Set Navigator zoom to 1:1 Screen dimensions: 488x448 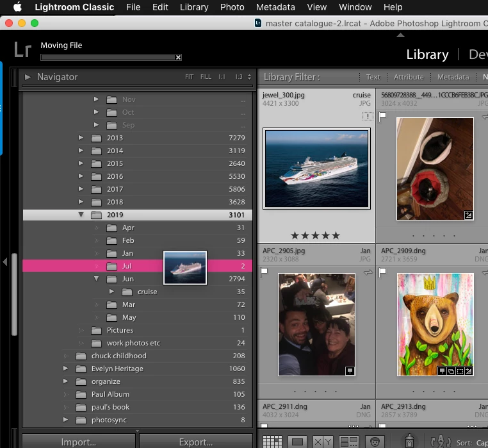[x=222, y=77]
